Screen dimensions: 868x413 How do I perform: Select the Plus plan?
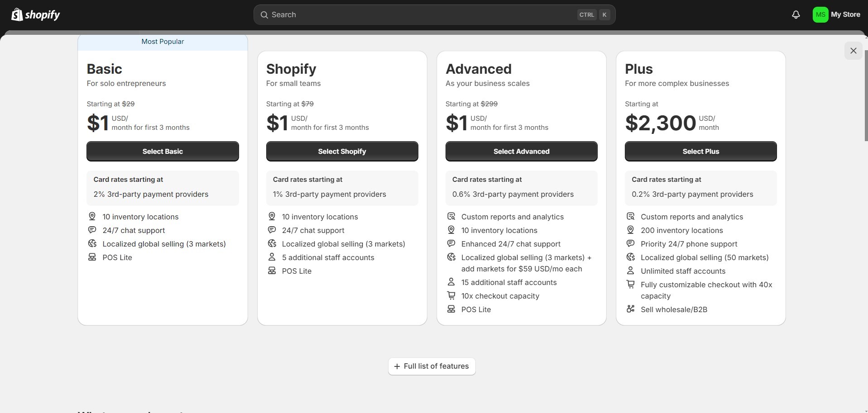(700, 152)
